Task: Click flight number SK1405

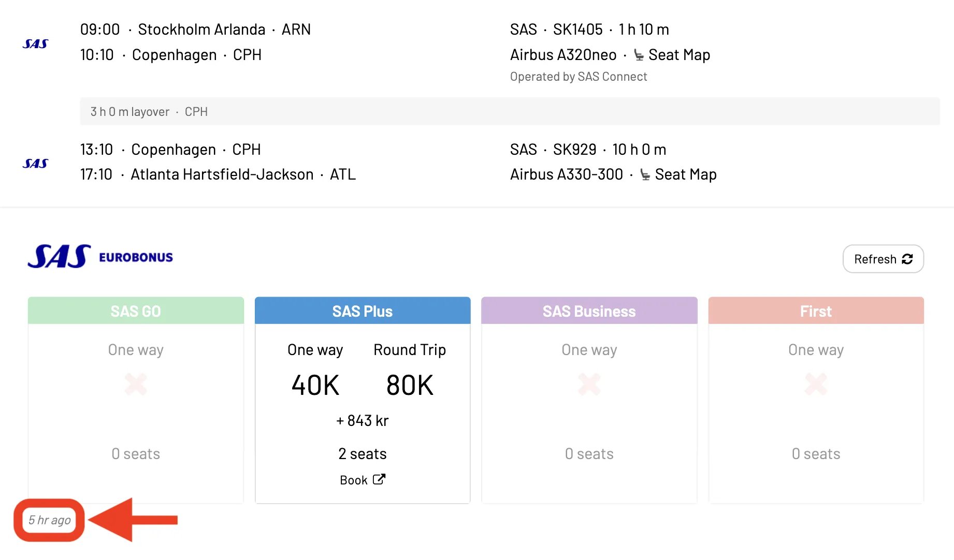Action: coord(578,30)
